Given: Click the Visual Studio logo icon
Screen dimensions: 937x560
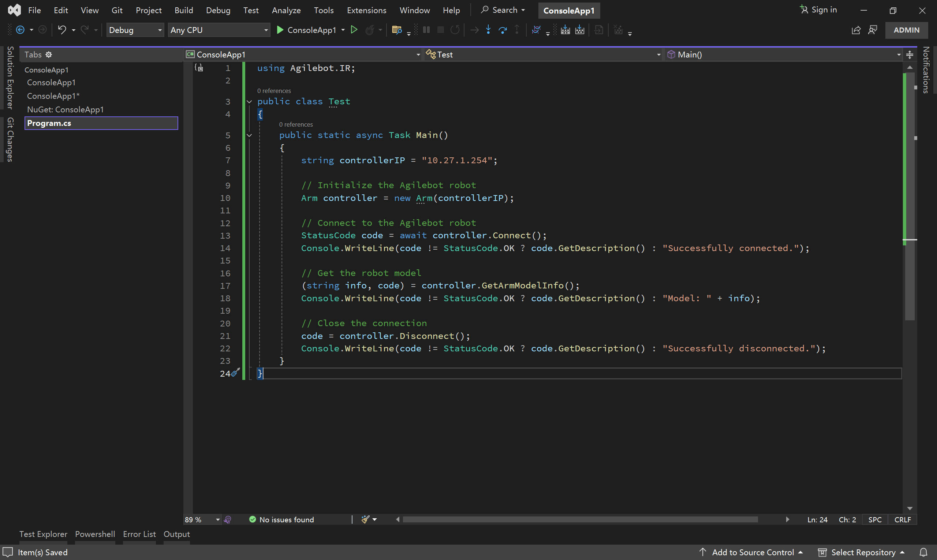Looking at the screenshot, I should pos(14,10).
